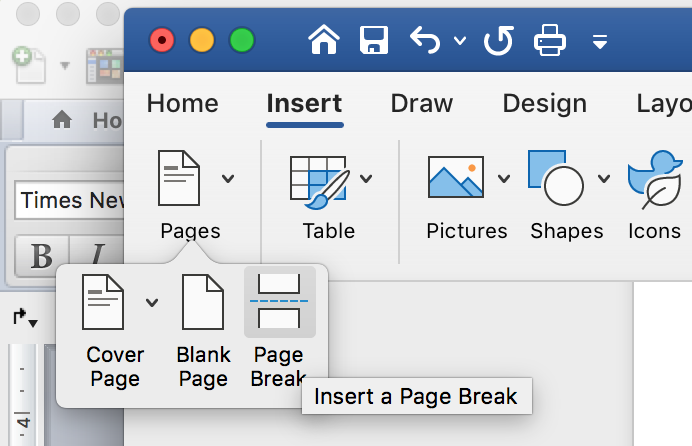Toggle Bold in the background window
This screenshot has width=692, height=446.
tap(42, 256)
